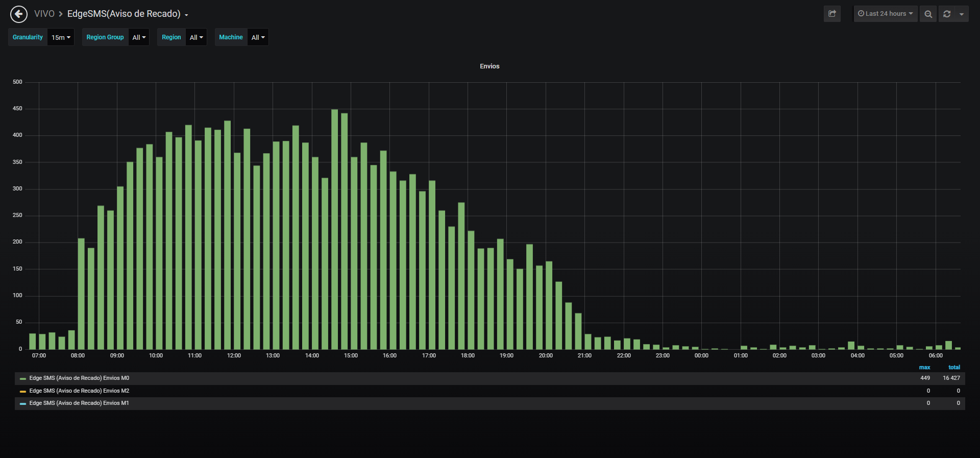
Task: Click the zoom out magnifier icon
Action: 928,14
